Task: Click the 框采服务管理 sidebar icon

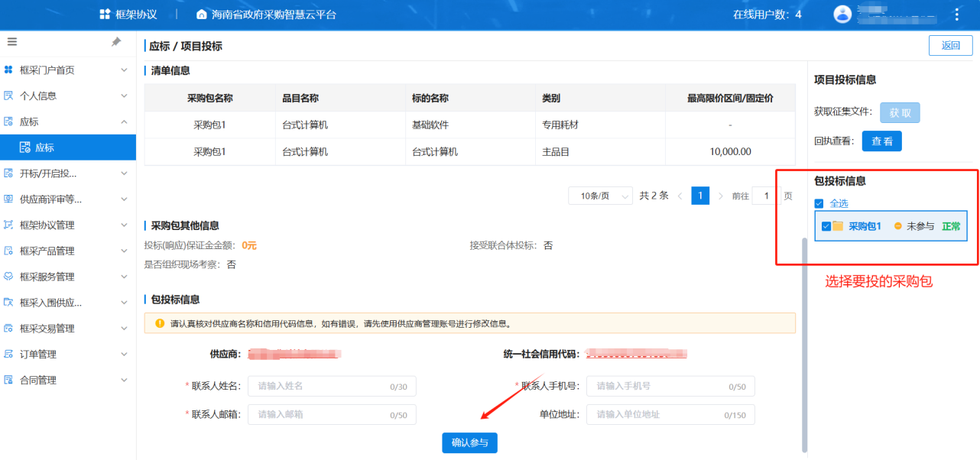Action: (x=9, y=277)
